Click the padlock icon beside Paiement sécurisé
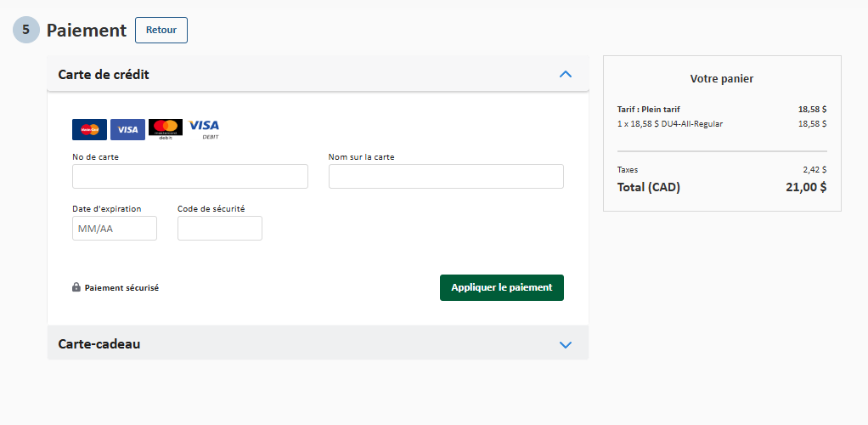The width and height of the screenshot is (868, 425). [x=76, y=287]
